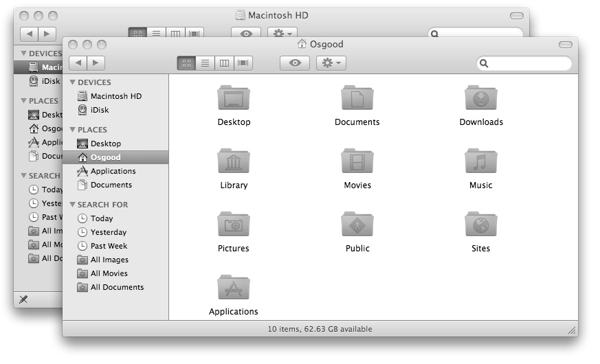Select Macintosh HD in Osgood sidebar

tap(115, 96)
